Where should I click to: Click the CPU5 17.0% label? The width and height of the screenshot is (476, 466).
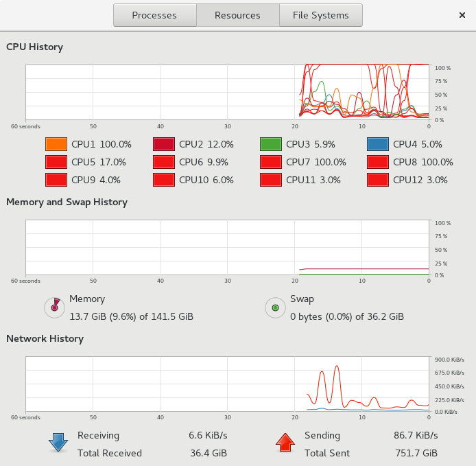coord(99,162)
